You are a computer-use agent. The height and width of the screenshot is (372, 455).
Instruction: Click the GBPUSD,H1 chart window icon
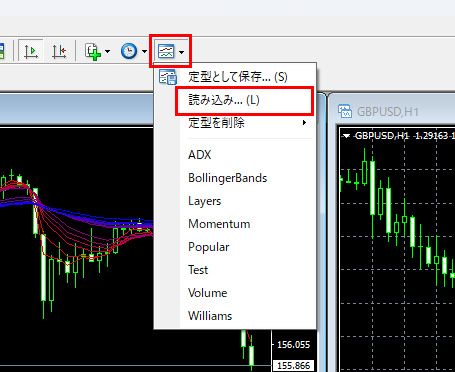pos(345,111)
